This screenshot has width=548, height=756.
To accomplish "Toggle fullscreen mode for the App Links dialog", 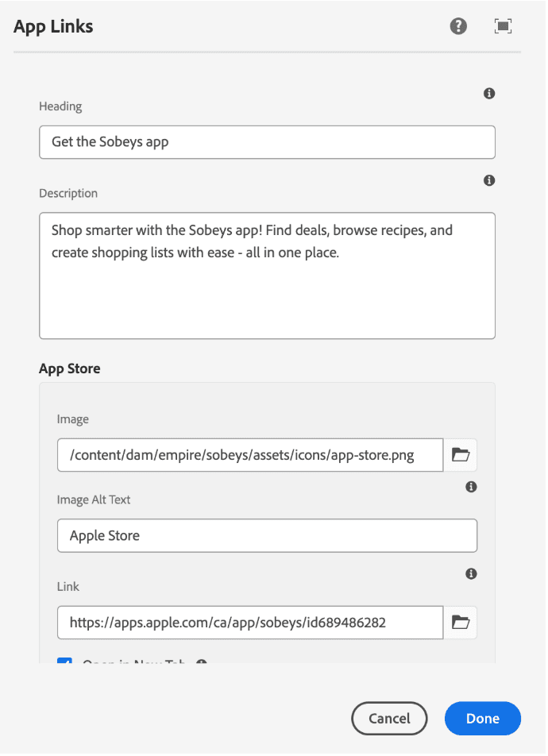I will 503,26.
